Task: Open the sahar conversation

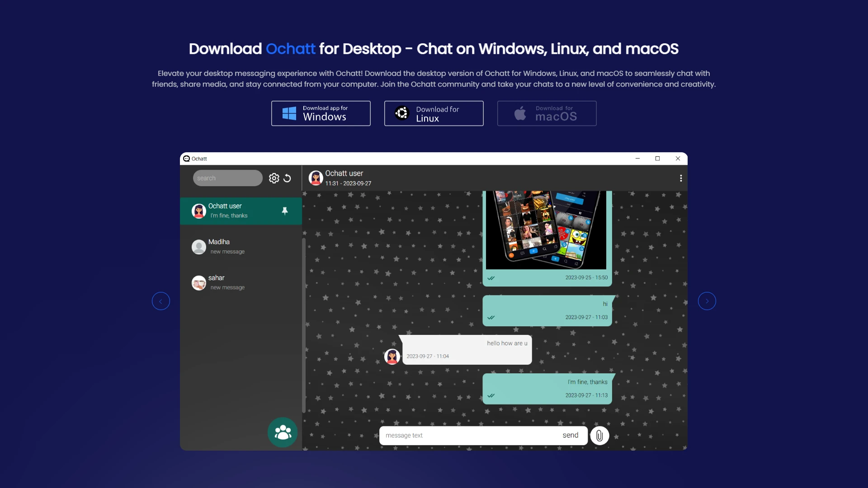Action: tap(241, 283)
